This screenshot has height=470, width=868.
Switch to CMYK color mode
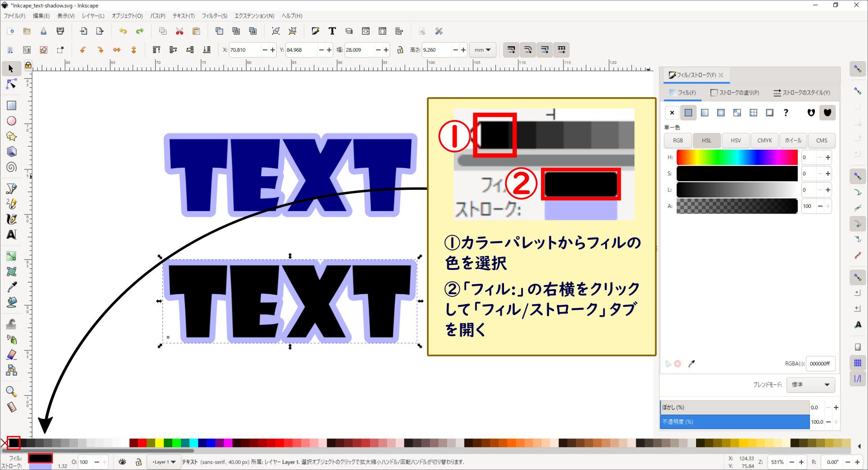click(x=764, y=140)
